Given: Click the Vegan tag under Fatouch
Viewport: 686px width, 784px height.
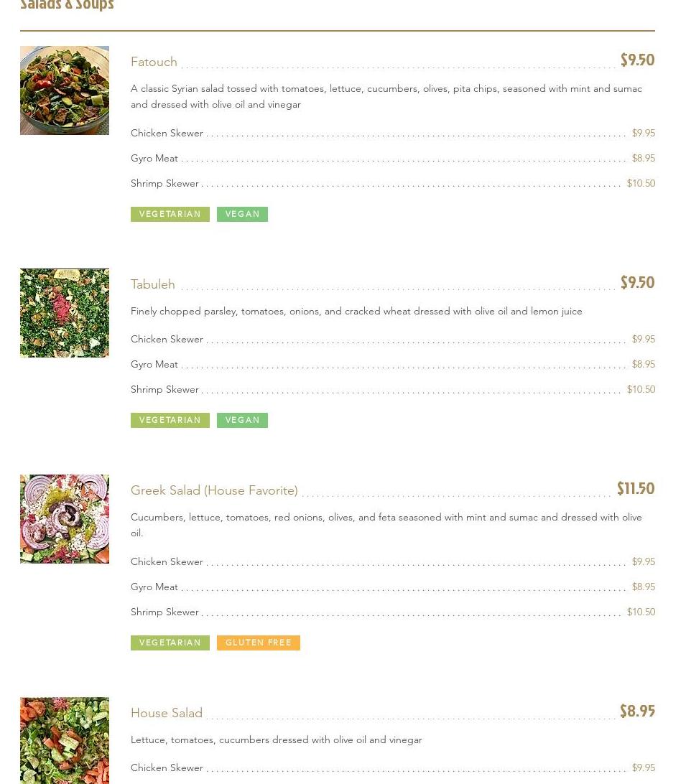Looking at the screenshot, I should tap(243, 214).
